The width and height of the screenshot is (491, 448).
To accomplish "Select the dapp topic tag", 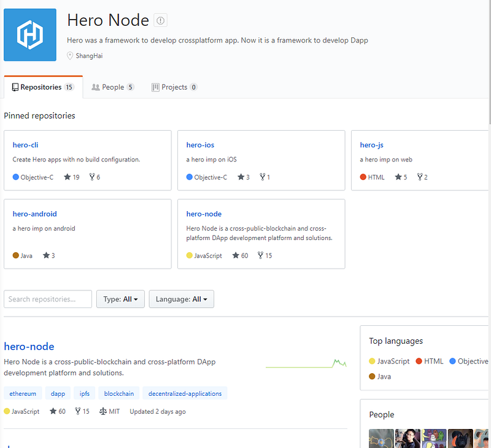I will click(x=58, y=393).
